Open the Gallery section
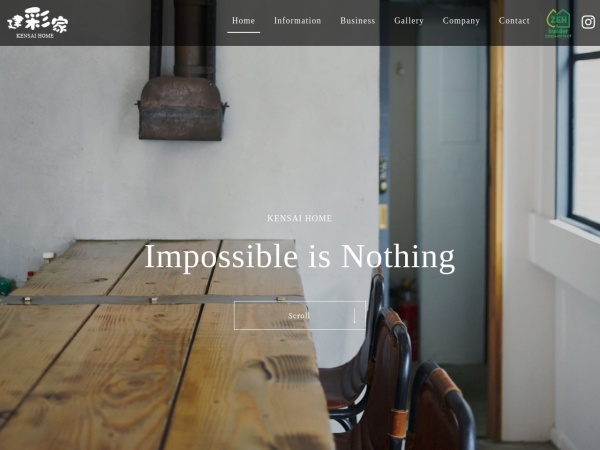This screenshot has height=450, width=600. pyautogui.click(x=409, y=21)
